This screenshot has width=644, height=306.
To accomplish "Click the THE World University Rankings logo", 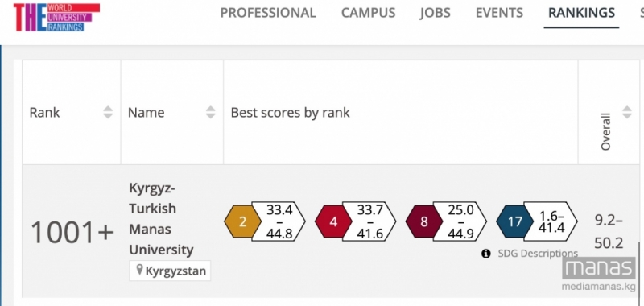I will point(56,17).
